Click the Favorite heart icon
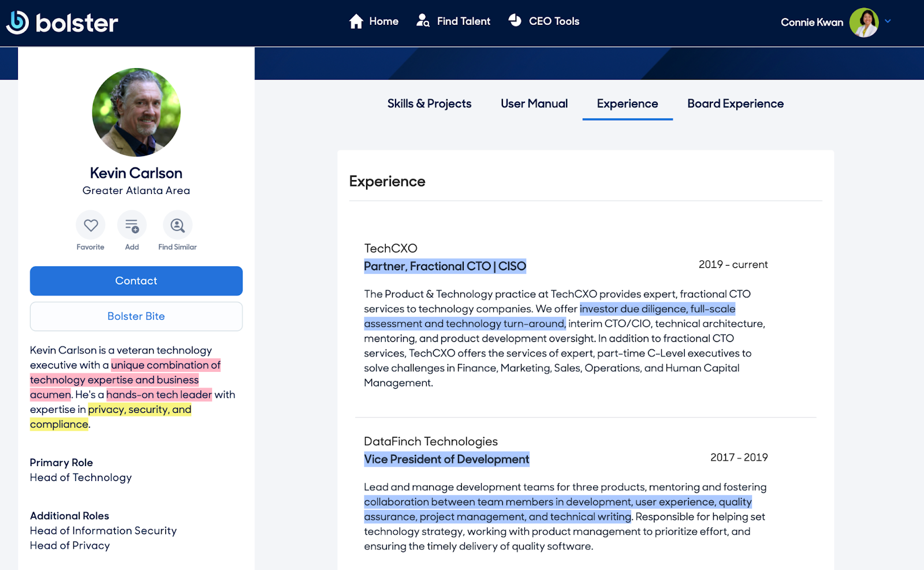Viewport: 924px width, 570px height. click(x=91, y=225)
